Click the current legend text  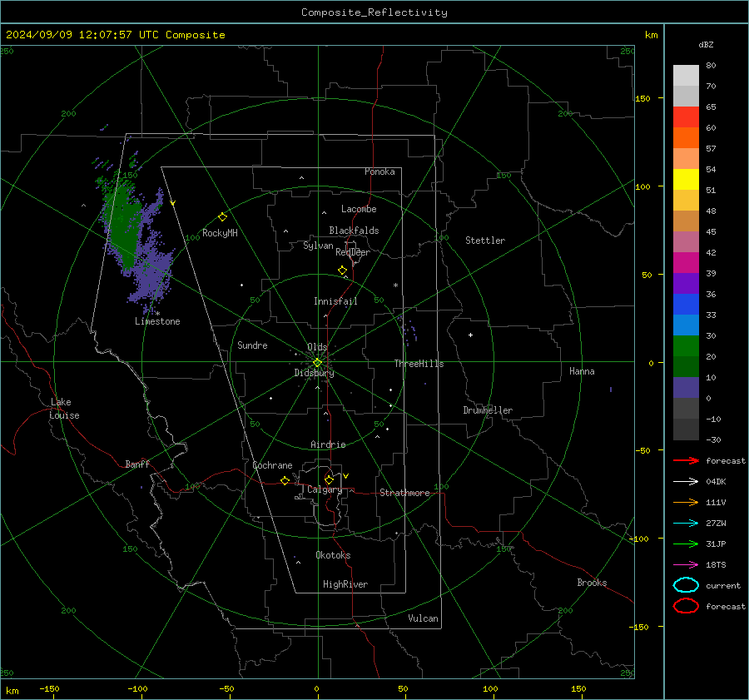(723, 586)
